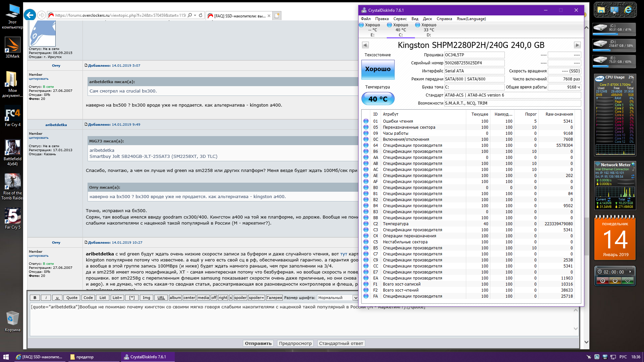Open the Сервис menu

click(x=400, y=19)
